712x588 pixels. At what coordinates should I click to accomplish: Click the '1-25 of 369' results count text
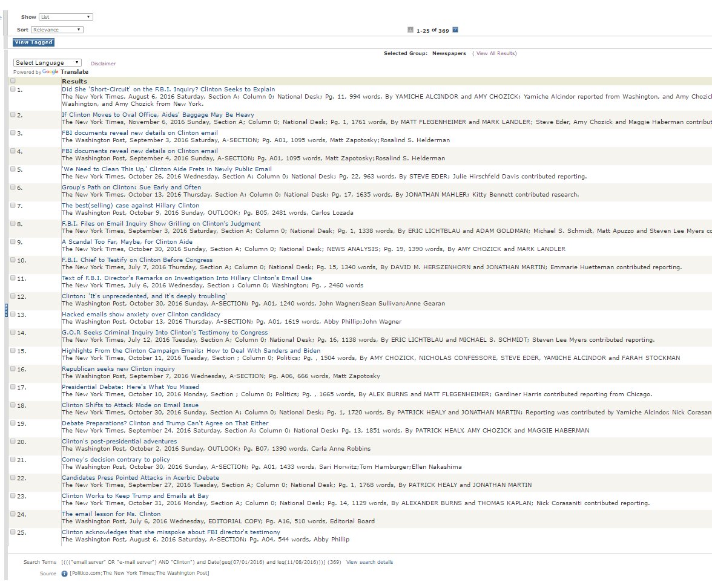coord(432,30)
